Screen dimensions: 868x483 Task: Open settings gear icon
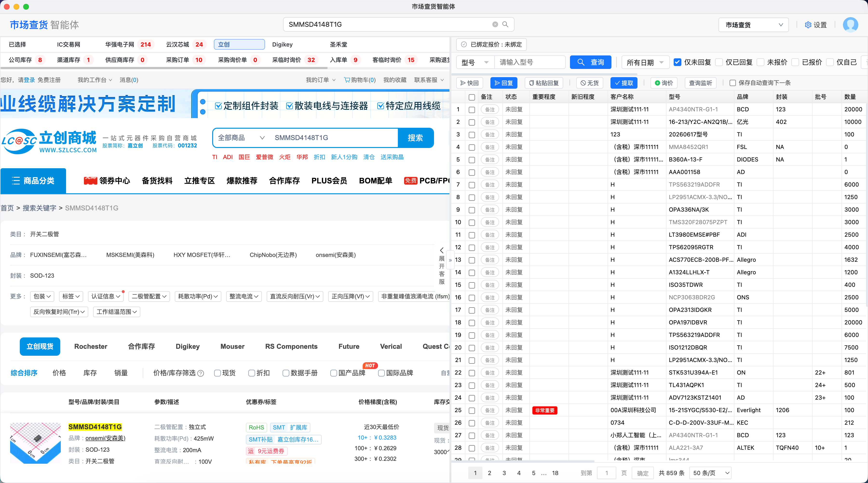(x=808, y=25)
